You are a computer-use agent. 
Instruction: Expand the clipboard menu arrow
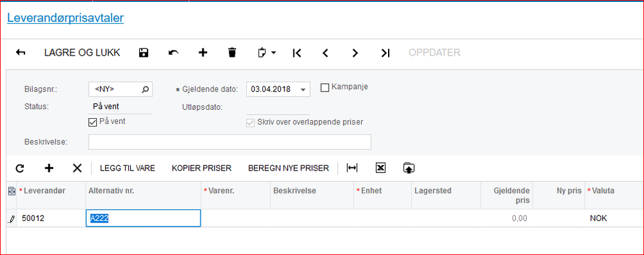coord(273,53)
